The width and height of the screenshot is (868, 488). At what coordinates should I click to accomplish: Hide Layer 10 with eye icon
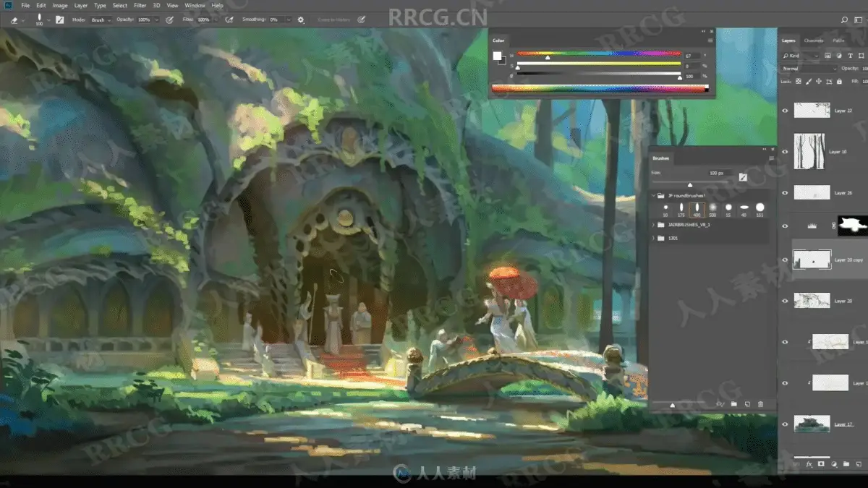(786, 152)
